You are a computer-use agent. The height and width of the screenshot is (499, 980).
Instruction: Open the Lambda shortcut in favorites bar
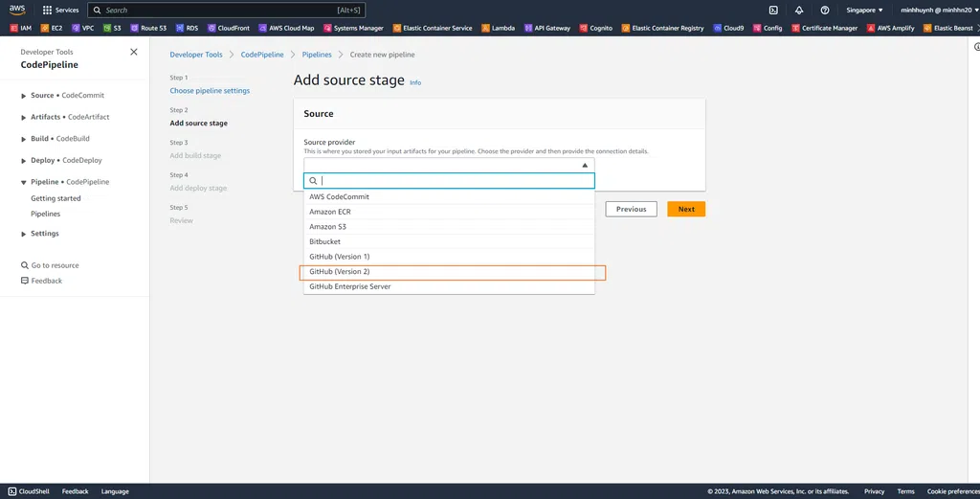[x=498, y=28]
